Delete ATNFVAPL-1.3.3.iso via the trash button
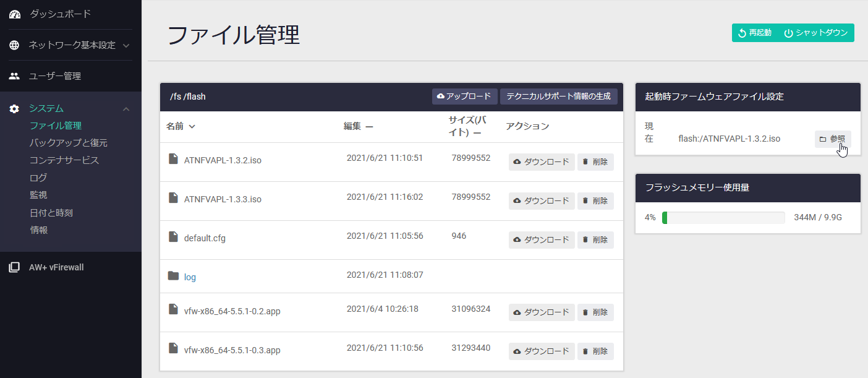The height and width of the screenshot is (378, 868). point(595,201)
